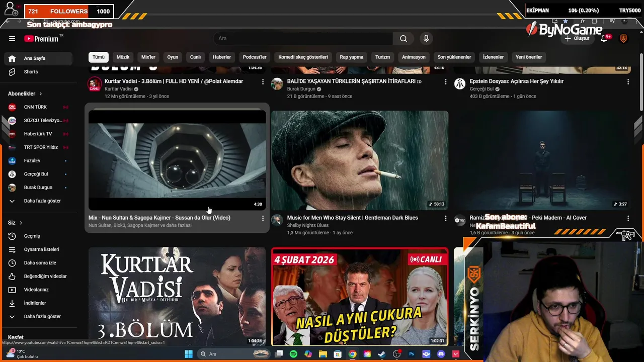Focus the Ara search field

[x=303, y=39]
